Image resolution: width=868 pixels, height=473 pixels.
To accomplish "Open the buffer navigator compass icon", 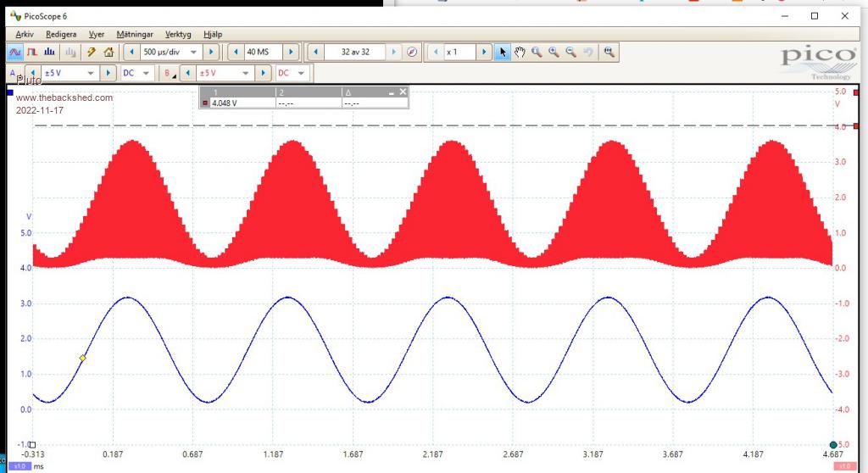I will pyautogui.click(x=412, y=53).
